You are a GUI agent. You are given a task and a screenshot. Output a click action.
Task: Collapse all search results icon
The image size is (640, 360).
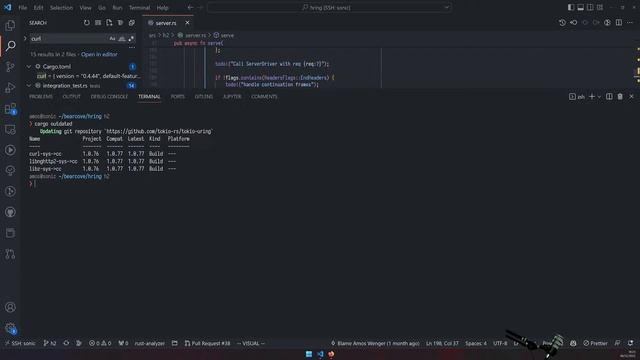(131, 23)
